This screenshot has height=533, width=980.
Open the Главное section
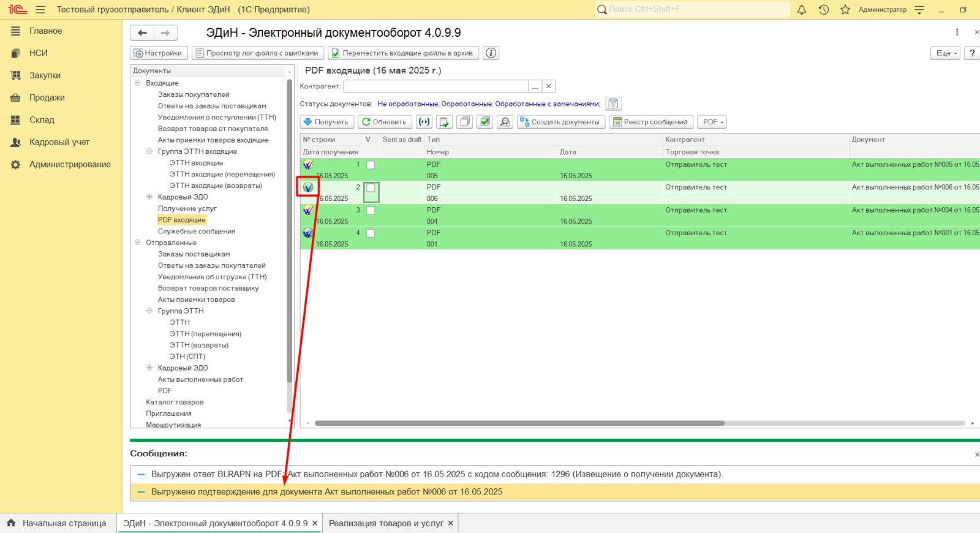tap(45, 31)
